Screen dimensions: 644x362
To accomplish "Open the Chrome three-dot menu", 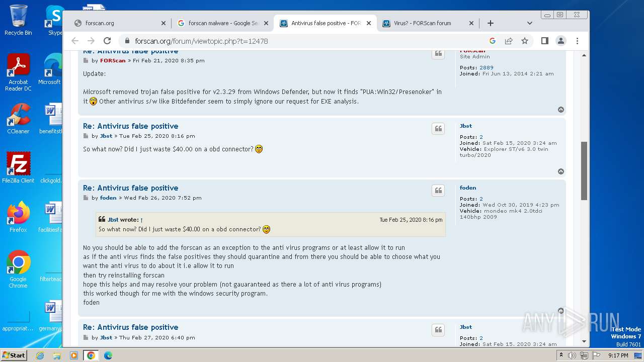I will coord(577,41).
